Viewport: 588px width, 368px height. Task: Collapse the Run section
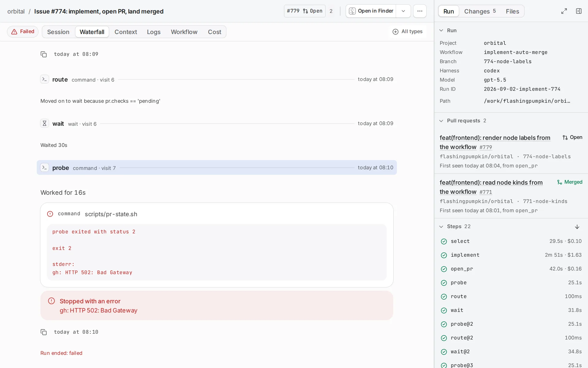(x=441, y=30)
